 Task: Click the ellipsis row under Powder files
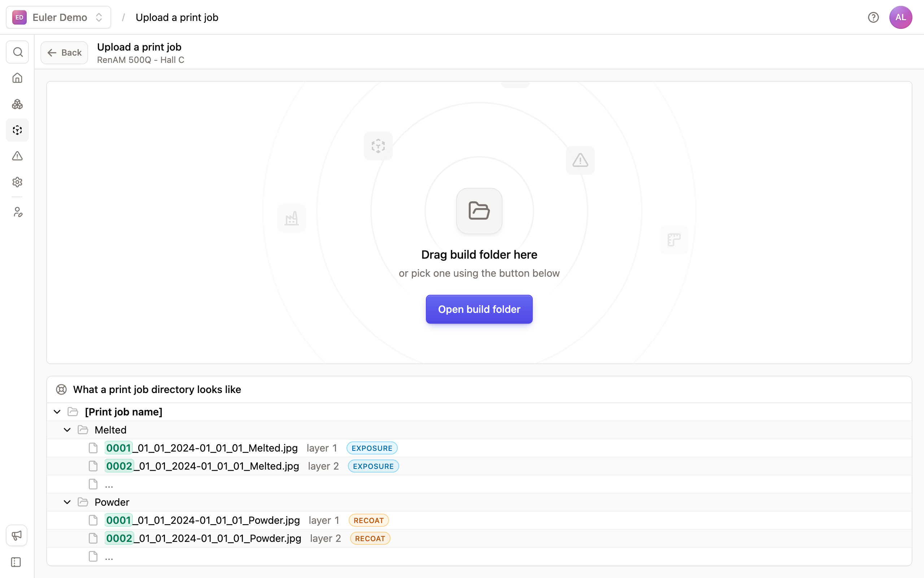[x=479, y=556]
